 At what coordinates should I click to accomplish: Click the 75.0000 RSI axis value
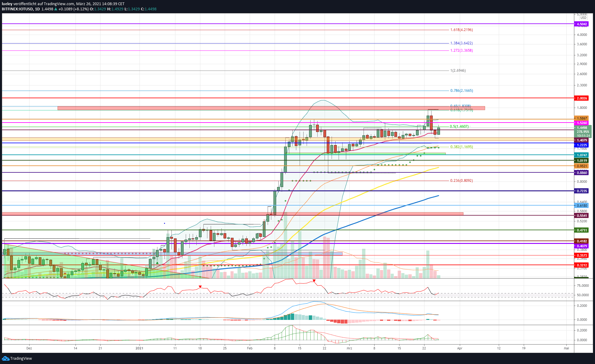click(583, 286)
